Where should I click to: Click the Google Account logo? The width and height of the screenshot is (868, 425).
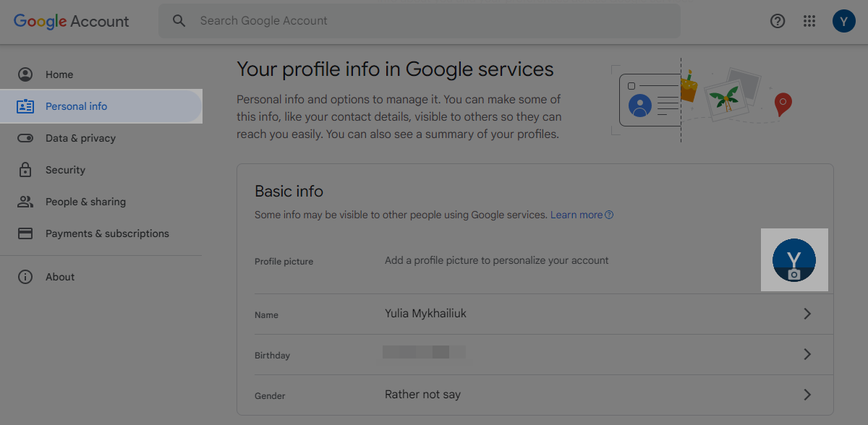pos(72,21)
